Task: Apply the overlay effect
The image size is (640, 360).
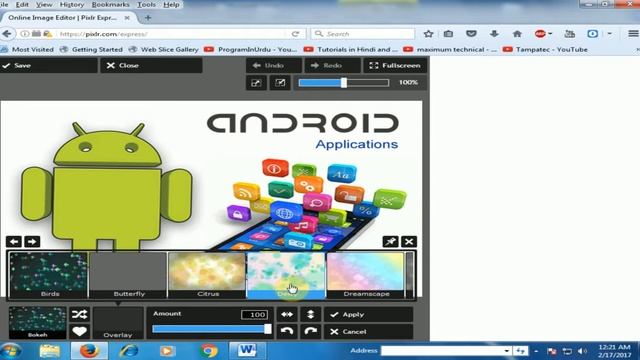Action: (x=369, y=314)
